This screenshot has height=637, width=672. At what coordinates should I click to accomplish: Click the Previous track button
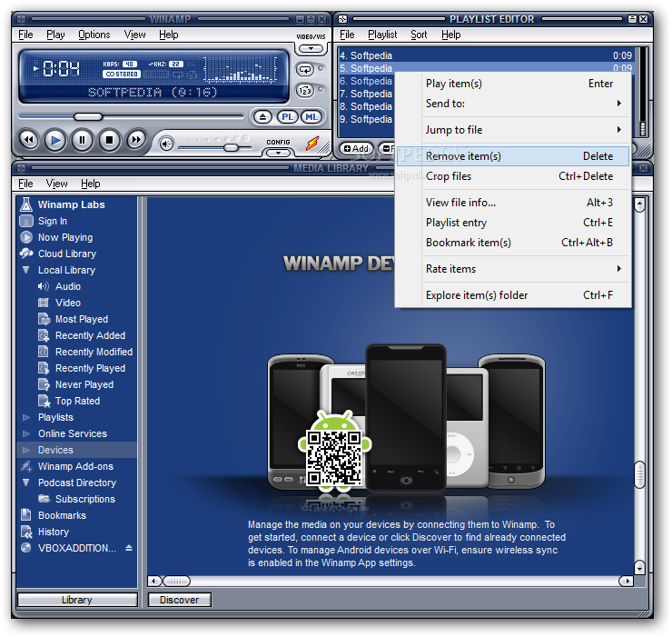tap(29, 139)
